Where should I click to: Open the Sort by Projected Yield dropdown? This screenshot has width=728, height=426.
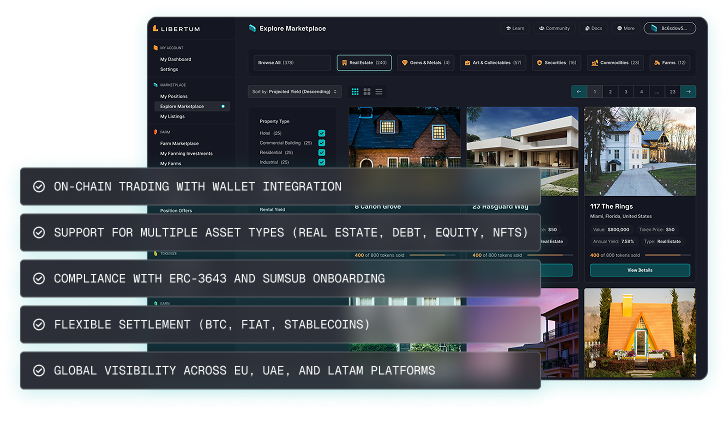coord(295,92)
